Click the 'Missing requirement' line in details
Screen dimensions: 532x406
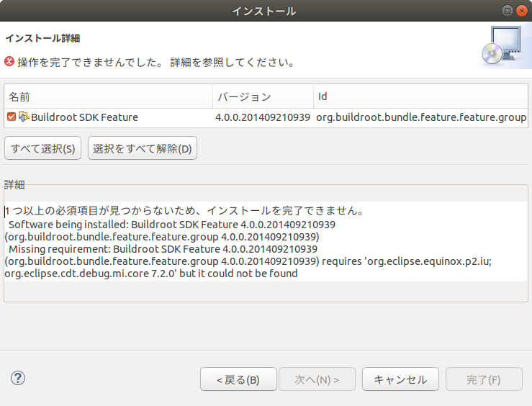click(x=163, y=249)
